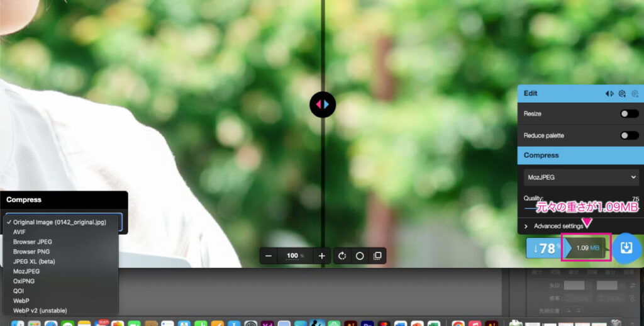
Task: Toggle the Reduce palette switch
Action: pyautogui.click(x=629, y=135)
